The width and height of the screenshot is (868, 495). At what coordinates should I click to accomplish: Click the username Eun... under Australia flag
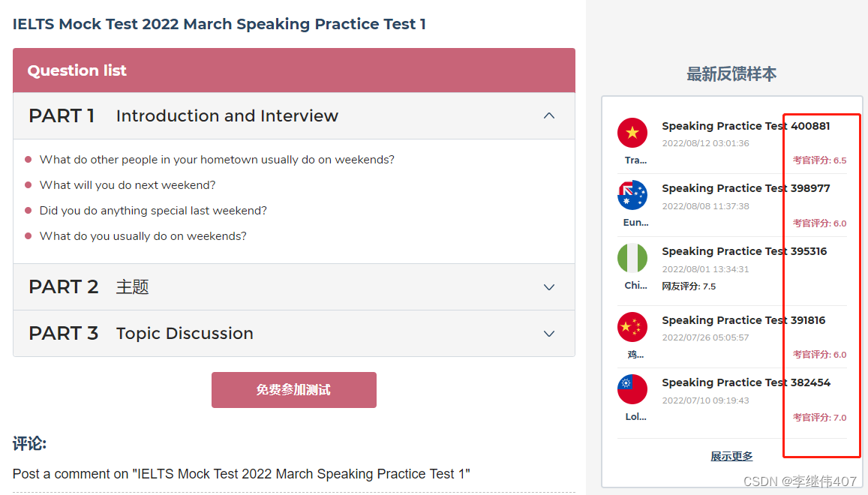coord(635,223)
